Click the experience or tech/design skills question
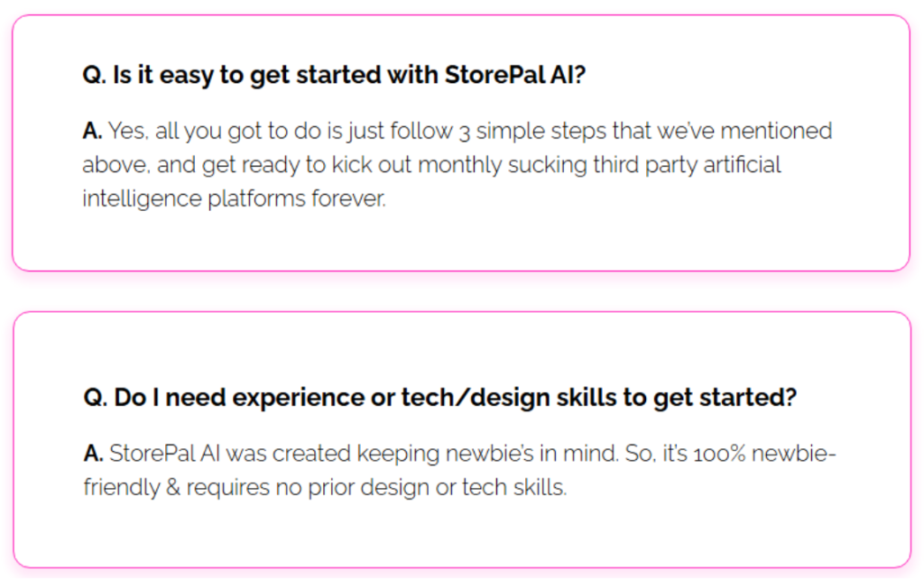Viewport: 924px width, 579px height. [x=440, y=398]
